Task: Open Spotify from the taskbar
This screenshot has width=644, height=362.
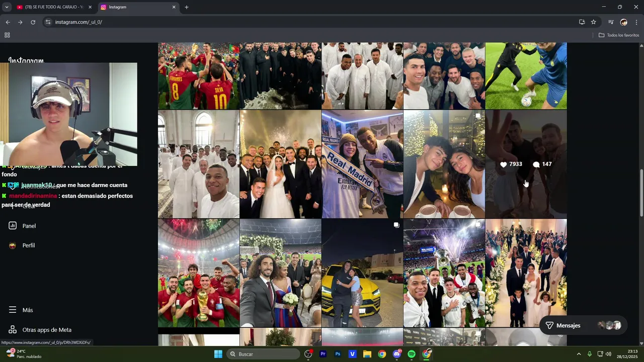Action: [412, 354]
